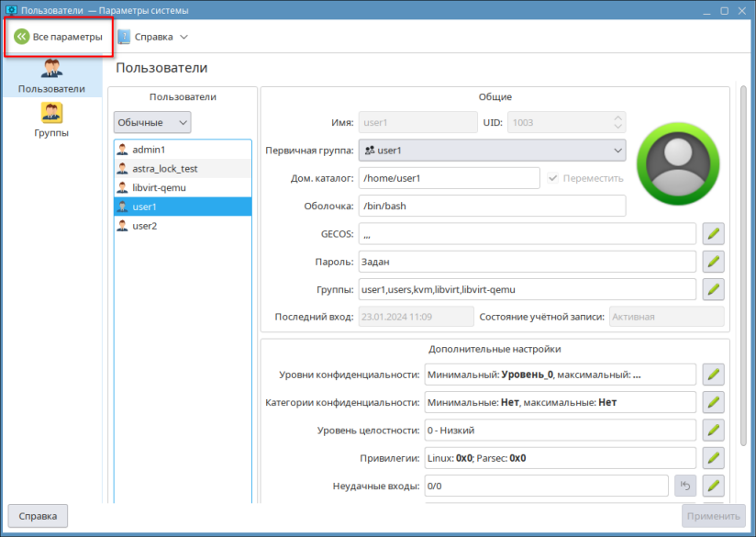Edit Уровень целостности using the pencil icon
The width and height of the screenshot is (756, 537).
pyautogui.click(x=714, y=430)
